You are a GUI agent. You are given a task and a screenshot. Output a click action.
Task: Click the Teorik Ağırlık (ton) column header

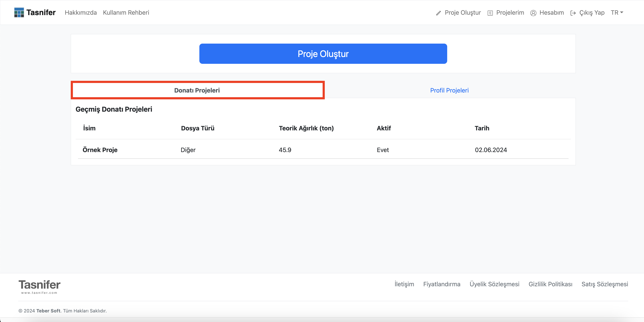(306, 128)
